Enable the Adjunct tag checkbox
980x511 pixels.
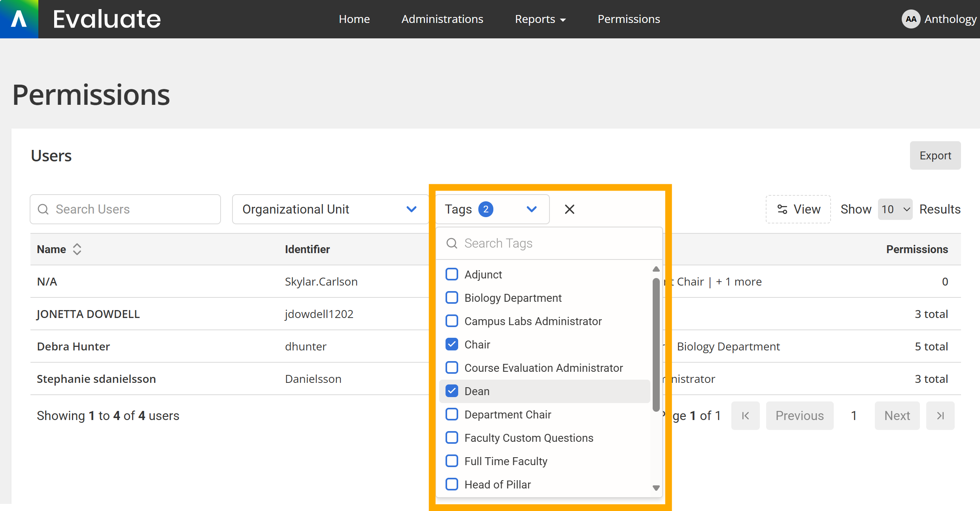click(452, 274)
